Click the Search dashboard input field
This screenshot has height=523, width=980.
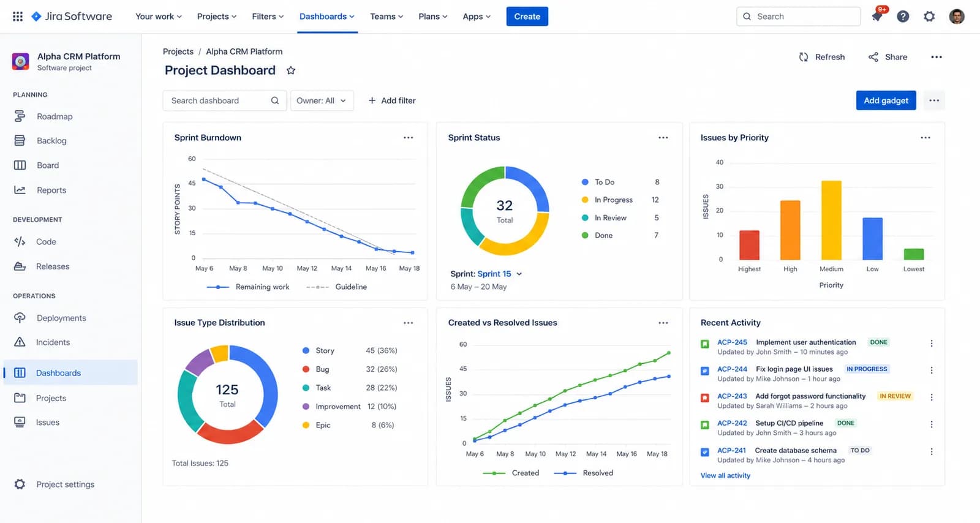[225, 100]
